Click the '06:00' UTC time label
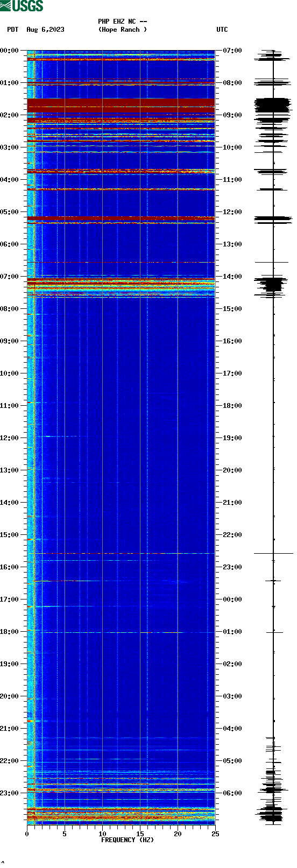The width and height of the screenshot is (297, 868). 232,793
